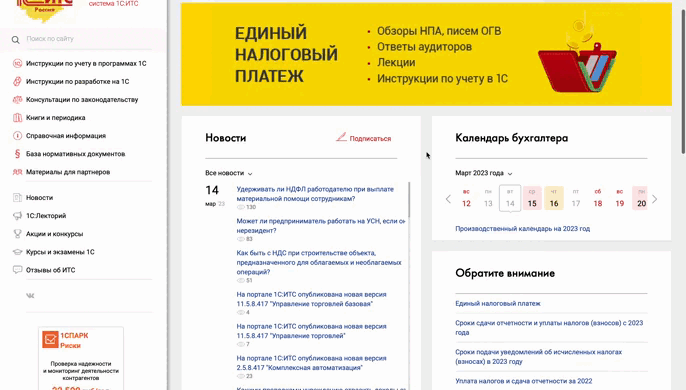Click the Поиск по сайту search field
This screenshot has width=686, height=390.
coord(89,39)
